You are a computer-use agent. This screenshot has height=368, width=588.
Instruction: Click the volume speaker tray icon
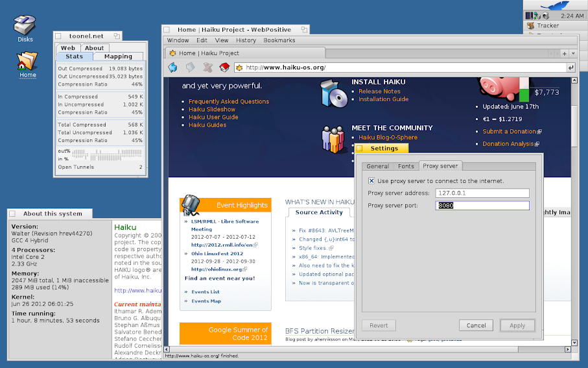[x=546, y=16]
